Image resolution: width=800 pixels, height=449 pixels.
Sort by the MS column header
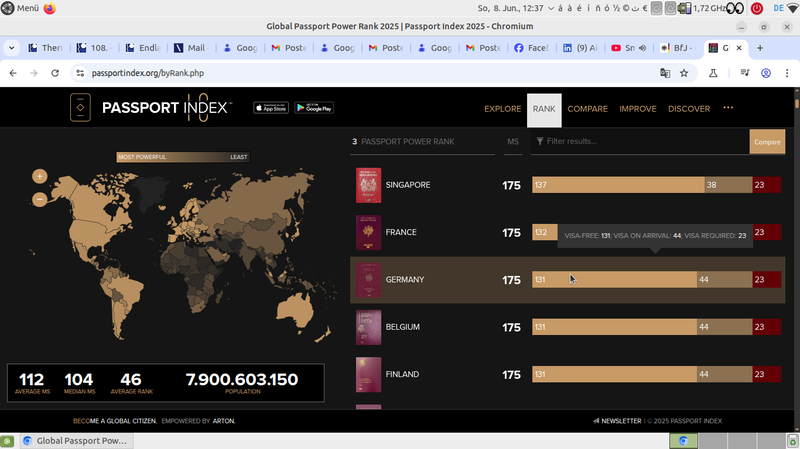coord(512,142)
